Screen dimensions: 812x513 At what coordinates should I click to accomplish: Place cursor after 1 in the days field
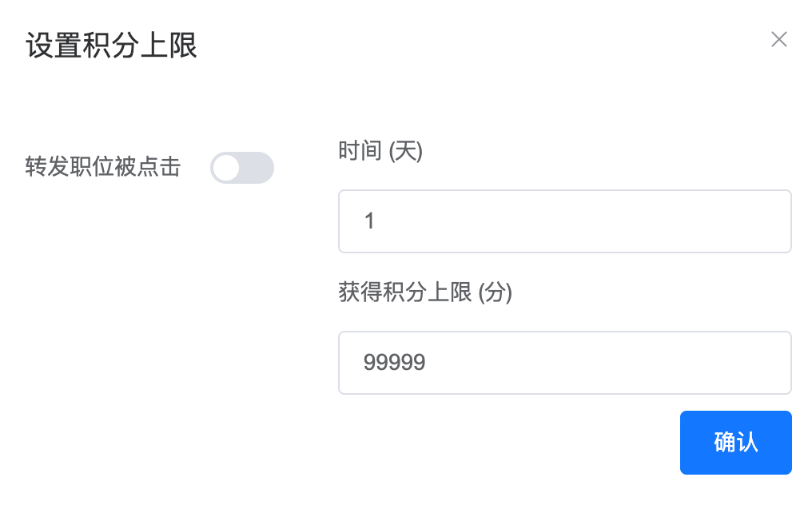tap(377, 221)
